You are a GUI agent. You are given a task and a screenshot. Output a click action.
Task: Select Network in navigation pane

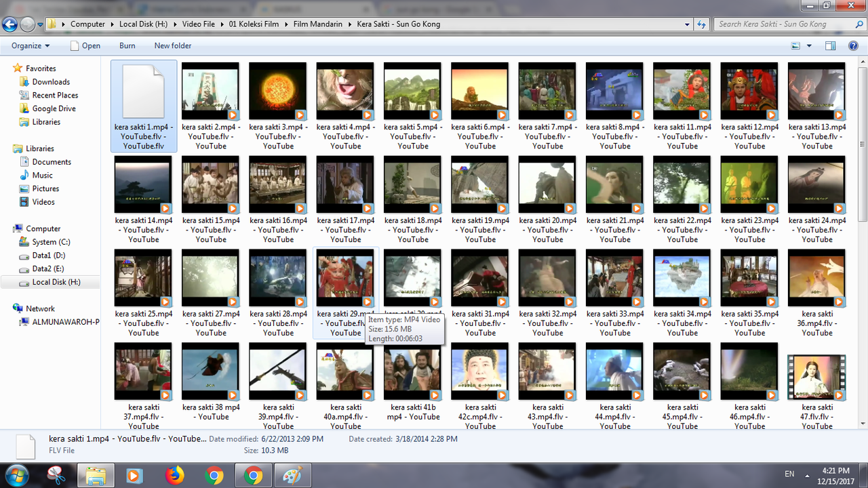click(x=40, y=308)
